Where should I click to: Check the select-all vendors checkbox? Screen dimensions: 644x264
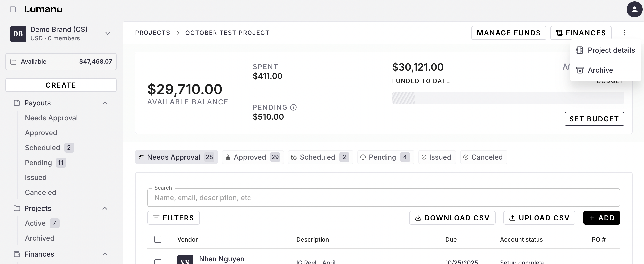158,239
